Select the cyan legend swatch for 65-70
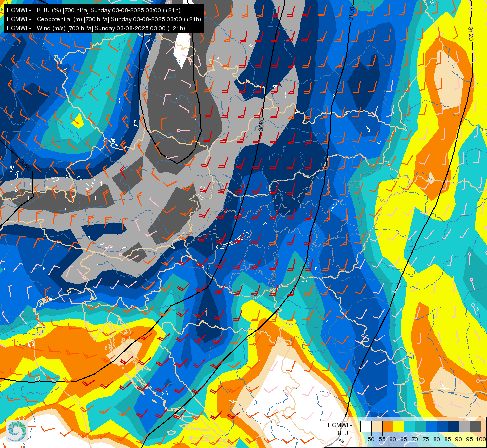 click(x=410, y=426)
